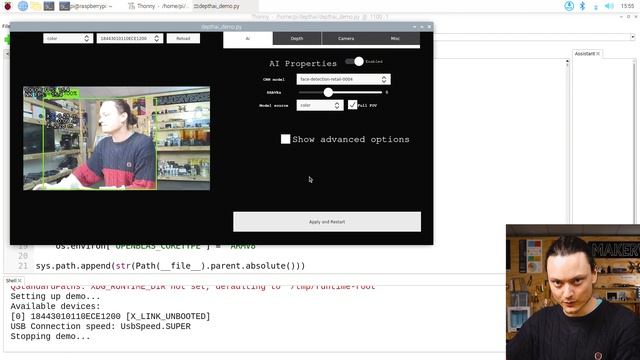The width and height of the screenshot is (640, 360).
Task: Select the Shell tab label
Action: pyautogui.click(x=11, y=281)
